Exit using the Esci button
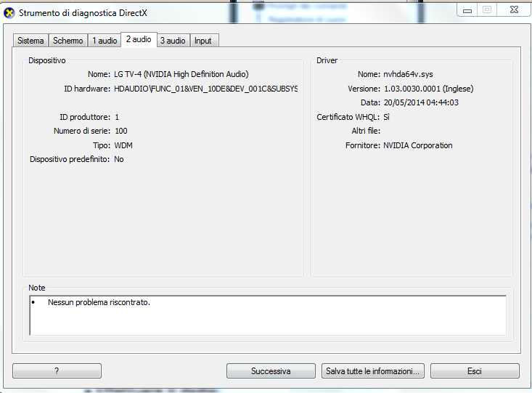The image size is (532, 393). [475, 371]
